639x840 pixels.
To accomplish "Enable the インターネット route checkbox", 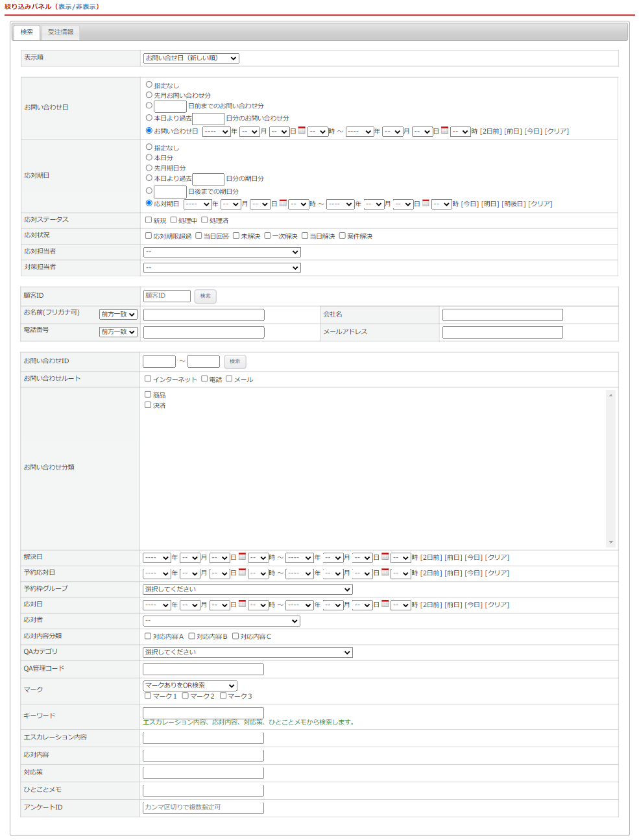I will point(148,379).
